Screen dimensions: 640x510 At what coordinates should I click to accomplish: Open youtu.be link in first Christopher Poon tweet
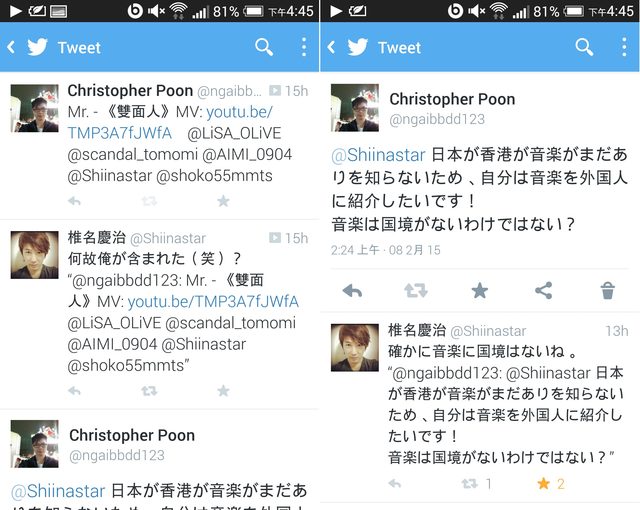(x=170, y=122)
